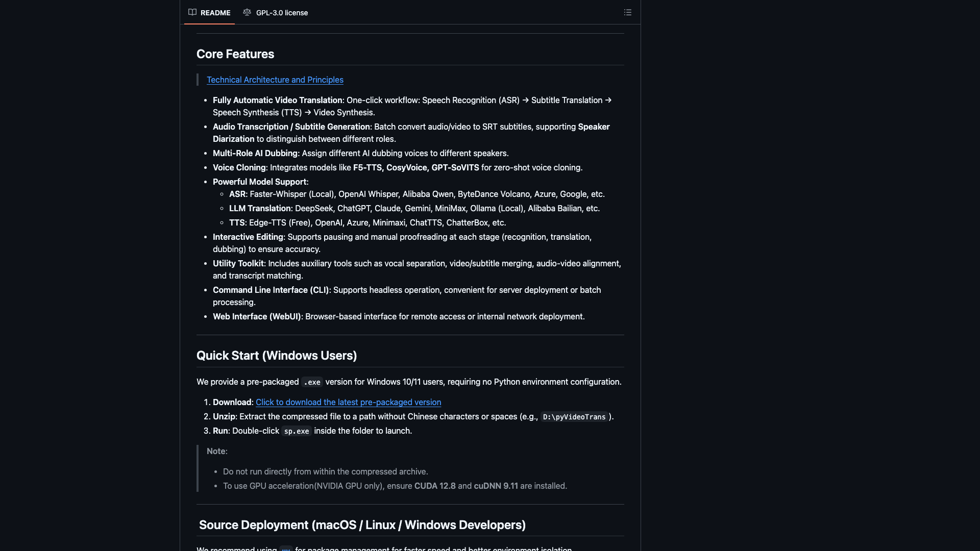Viewport: 980px width, 551px height.
Task: Click the 'Unzip' step label
Action: (224, 416)
